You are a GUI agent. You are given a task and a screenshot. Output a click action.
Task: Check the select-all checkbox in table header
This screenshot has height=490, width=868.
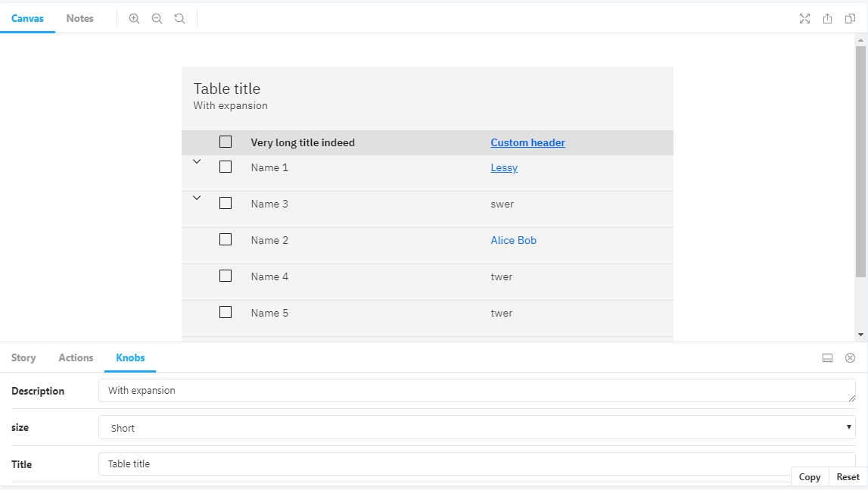[x=225, y=141]
